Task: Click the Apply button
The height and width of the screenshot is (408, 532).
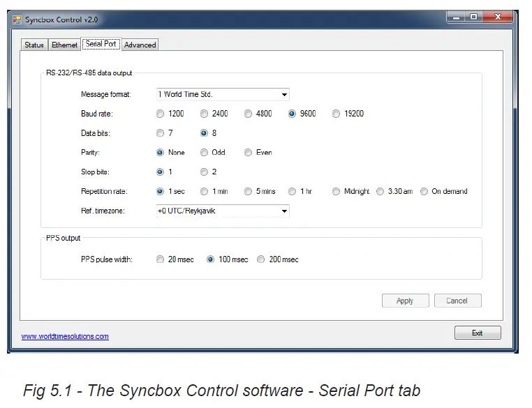Action: click(406, 301)
